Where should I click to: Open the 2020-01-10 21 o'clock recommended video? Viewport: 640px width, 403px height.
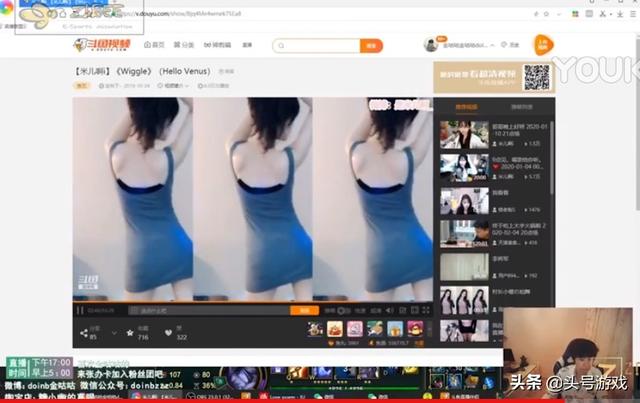tap(494, 135)
